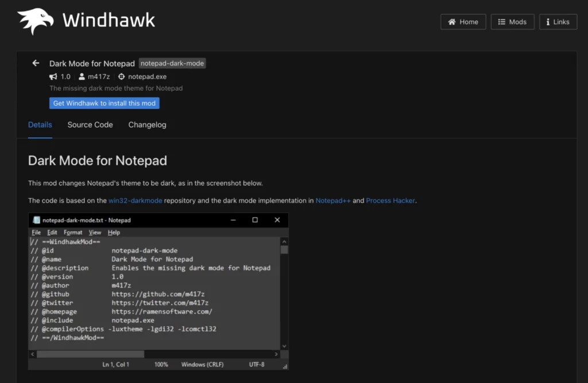Click the @compilerOptions line in Notepad

123,329
